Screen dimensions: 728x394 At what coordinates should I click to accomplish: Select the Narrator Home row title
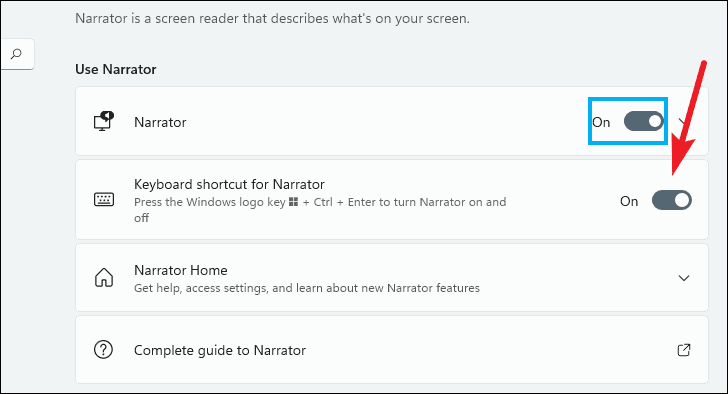pos(181,270)
